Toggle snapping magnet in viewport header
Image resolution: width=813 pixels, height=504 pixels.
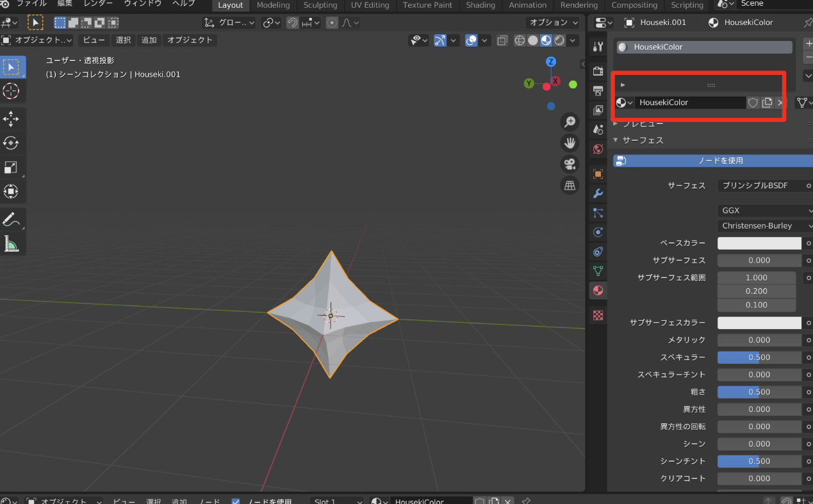[x=292, y=22]
